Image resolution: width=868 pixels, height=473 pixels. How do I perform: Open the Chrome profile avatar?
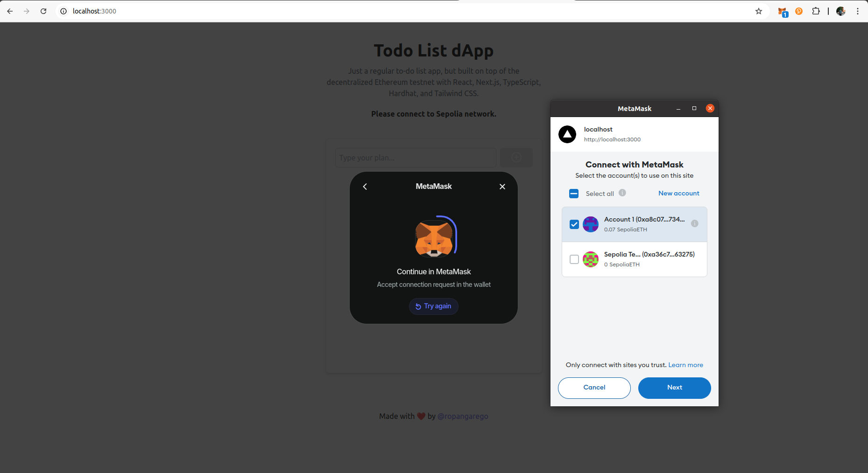click(841, 11)
